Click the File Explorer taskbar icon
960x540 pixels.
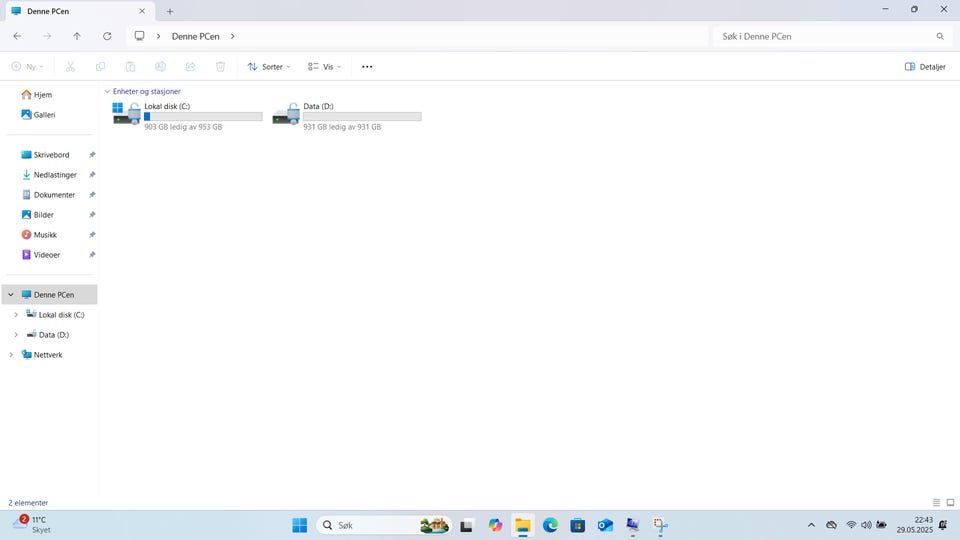click(522, 525)
